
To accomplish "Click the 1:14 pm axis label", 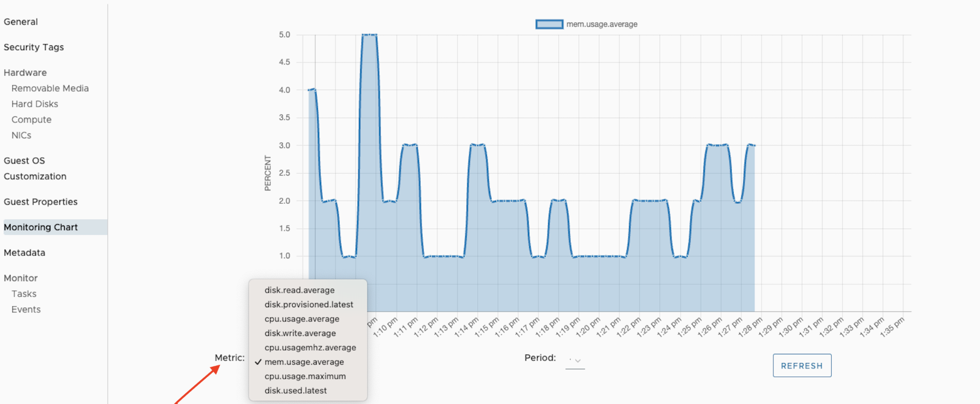I will pyautogui.click(x=467, y=326).
